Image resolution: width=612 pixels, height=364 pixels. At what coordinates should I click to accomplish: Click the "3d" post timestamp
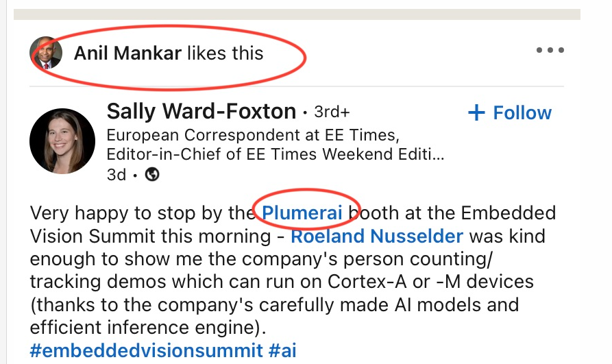tap(117, 175)
